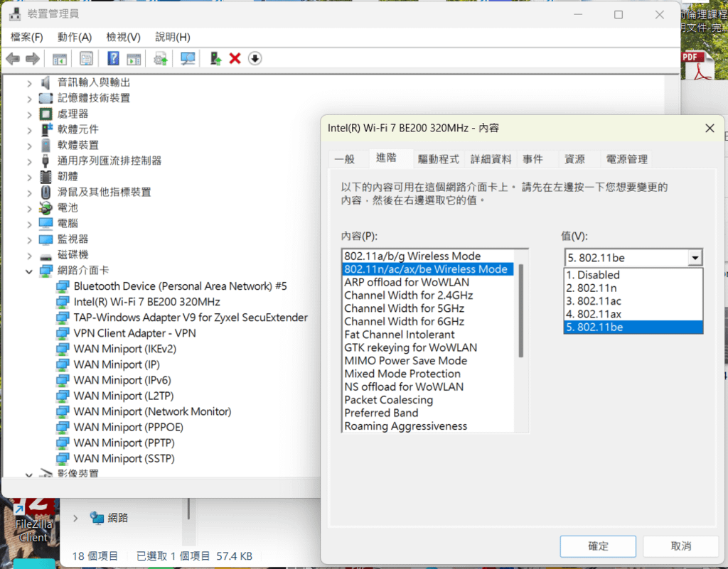The width and height of the screenshot is (728, 569).
Task: Select 'Roaming Aggressiveness' property
Action: coord(428,426)
